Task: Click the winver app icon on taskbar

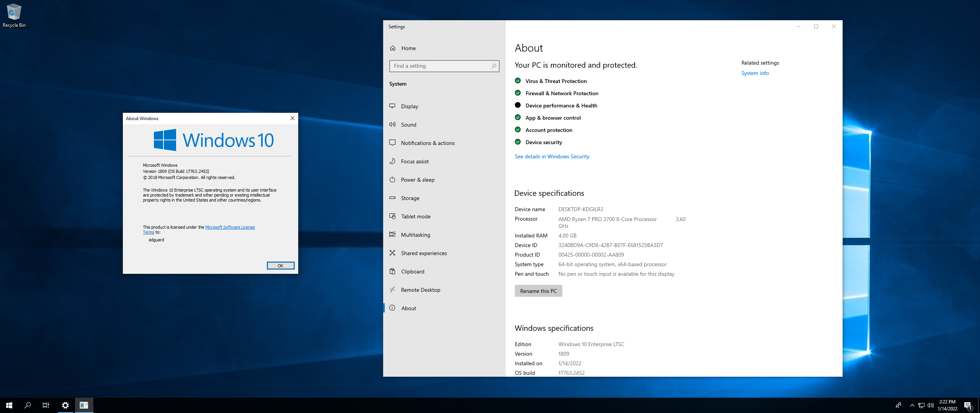Action: click(84, 405)
